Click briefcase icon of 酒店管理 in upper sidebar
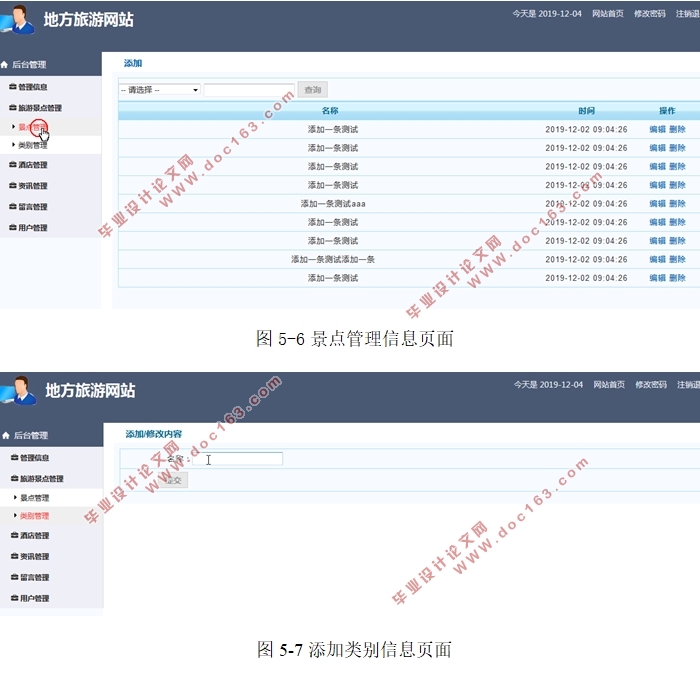This screenshot has height=677, width=700. pyautogui.click(x=12, y=164)
